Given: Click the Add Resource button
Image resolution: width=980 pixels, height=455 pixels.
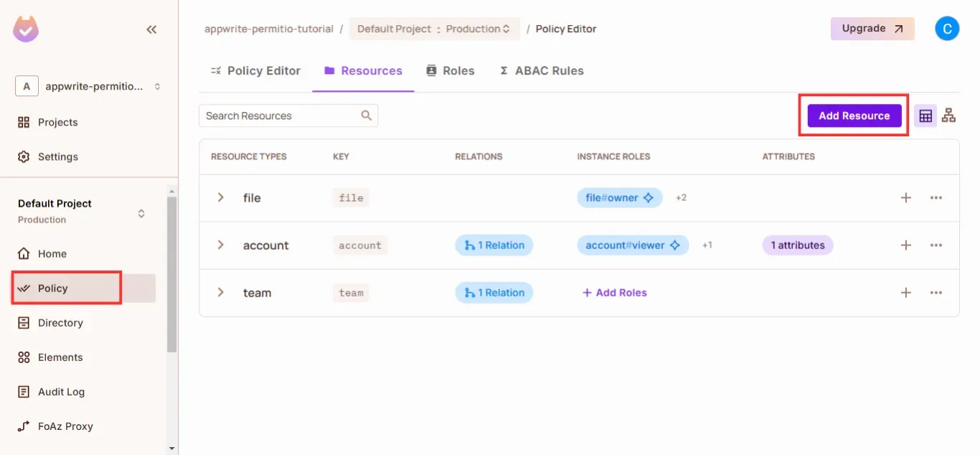Looking at the screenshot, I should [x=854, y=116].
